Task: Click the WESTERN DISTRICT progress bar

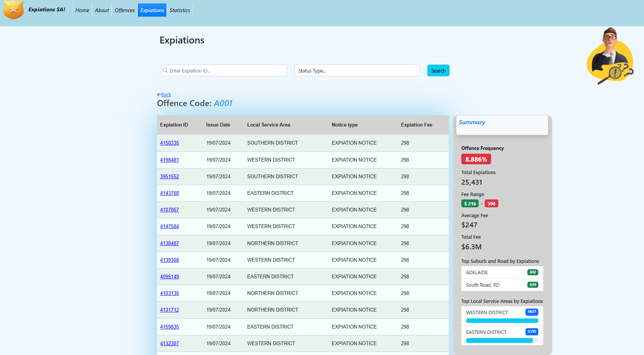Action: pyautogui.click(x=502, y=320)
